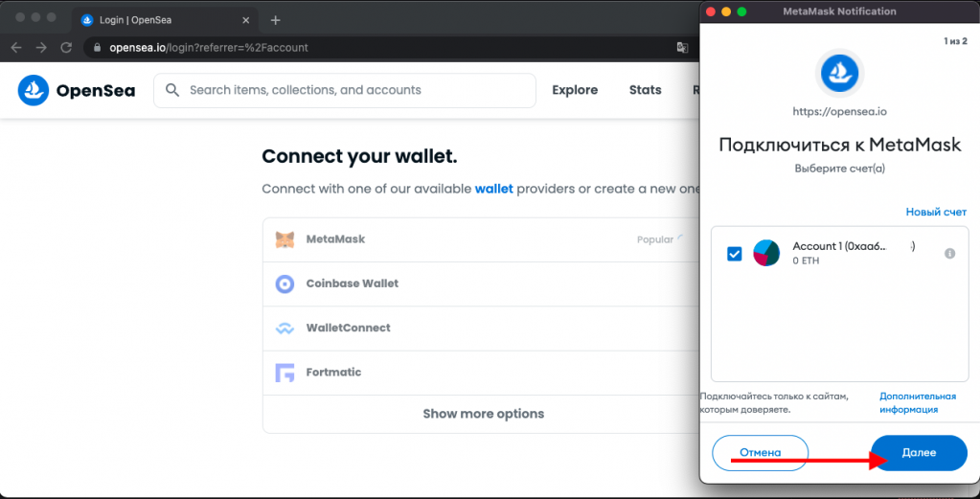Screen dimensions: 980x499
Task: Click the Account 1 info icon
Action: pyautogui.click(x=949, y=254)
